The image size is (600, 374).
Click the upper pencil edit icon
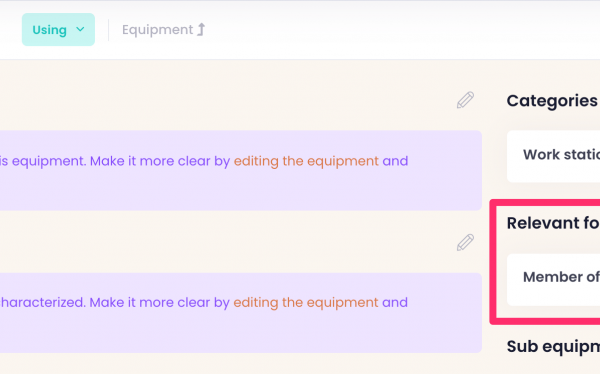pos(465,100)
